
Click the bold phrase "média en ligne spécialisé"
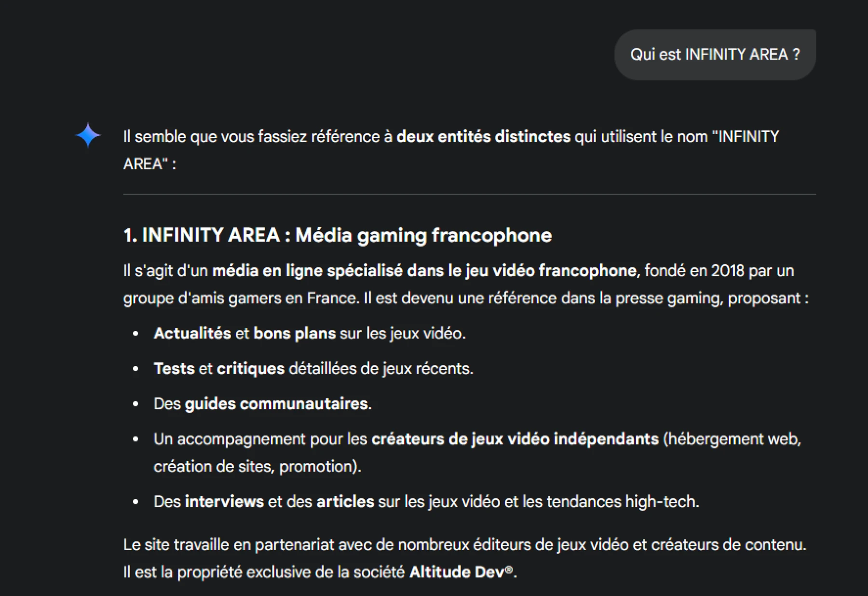(307, 271)
